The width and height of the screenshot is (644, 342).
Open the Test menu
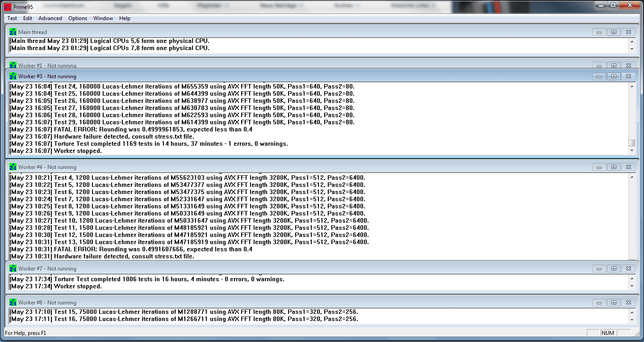(12, 18)
